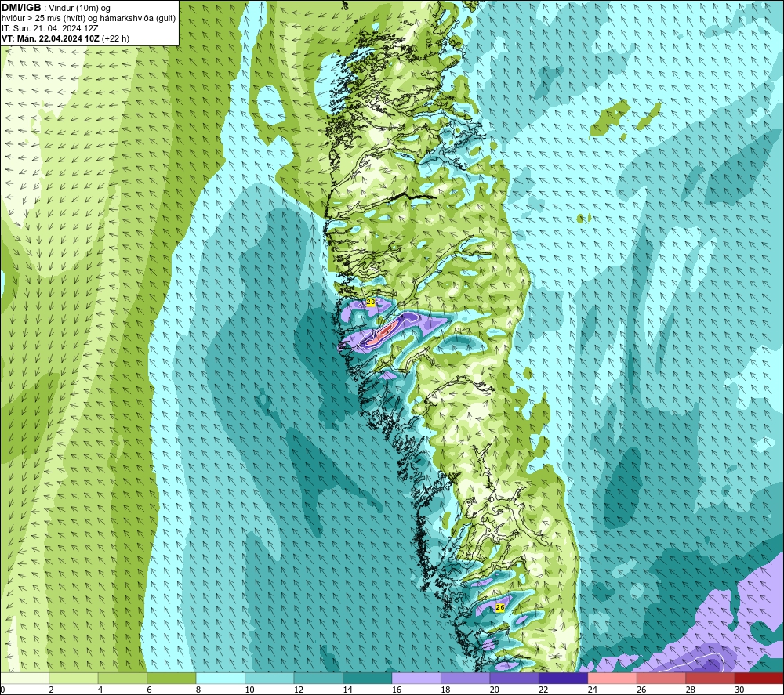This screenshot has height=695, width=784.
Task: Click the 'IT: Sun. 21. 04. 2024 12Z' line
Action: pos(50,28)
